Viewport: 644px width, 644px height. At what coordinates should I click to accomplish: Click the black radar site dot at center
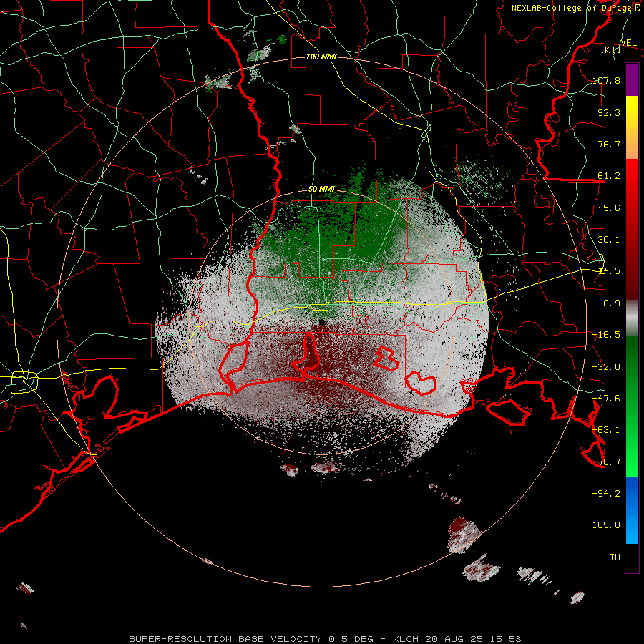[322, 322]
